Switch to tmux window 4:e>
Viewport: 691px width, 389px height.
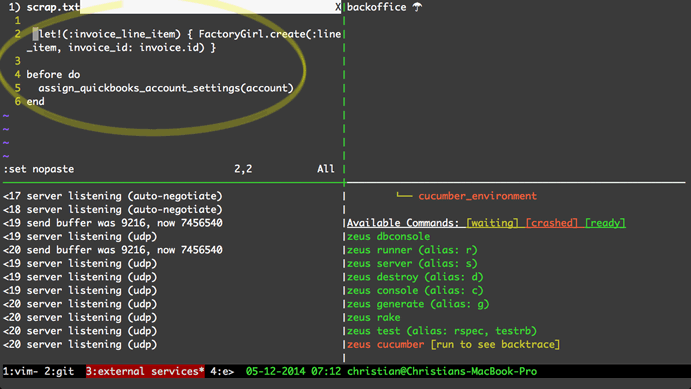coord(222,371)
